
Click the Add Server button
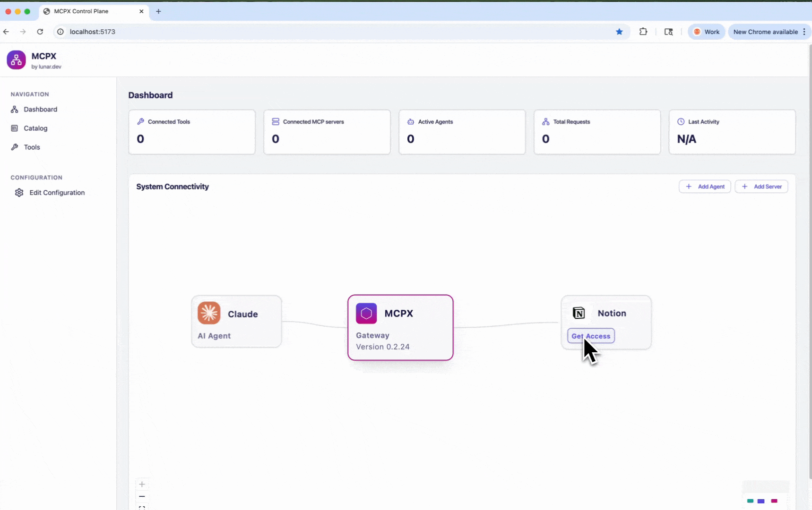pyautogui.click(x=761, y=186)
